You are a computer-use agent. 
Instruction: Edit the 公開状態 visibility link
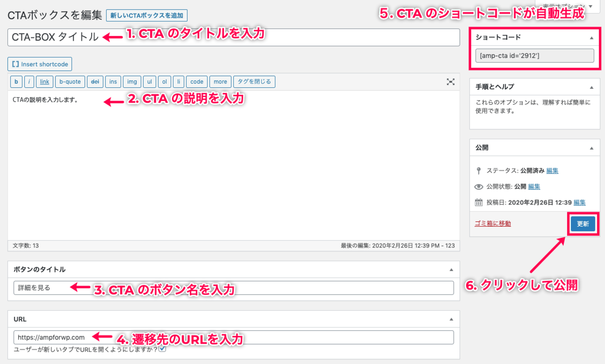coord(534,186)
